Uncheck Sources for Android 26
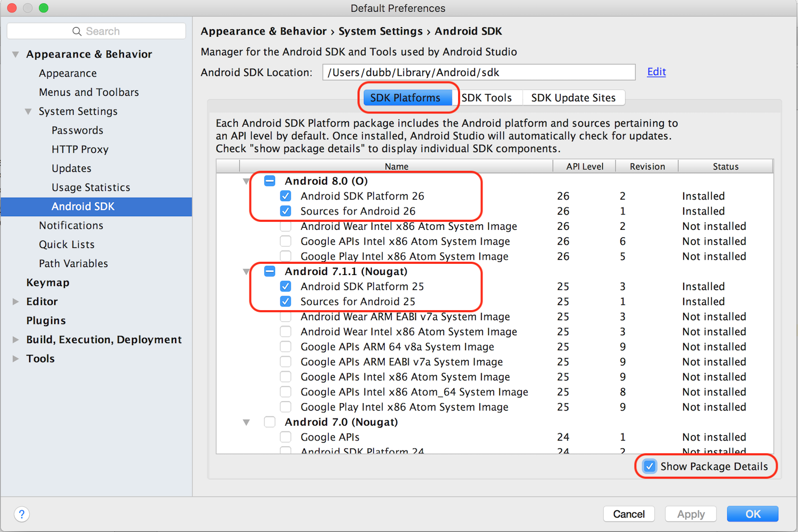 coord(286,211)
